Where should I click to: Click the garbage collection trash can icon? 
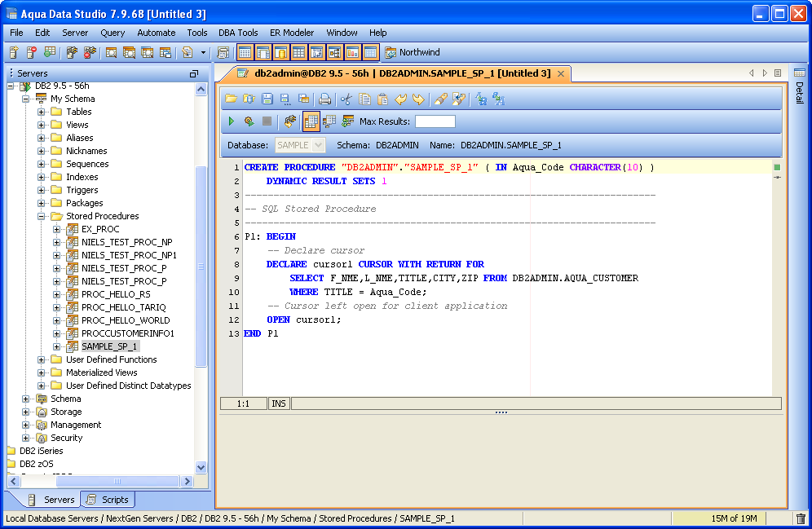801,518
